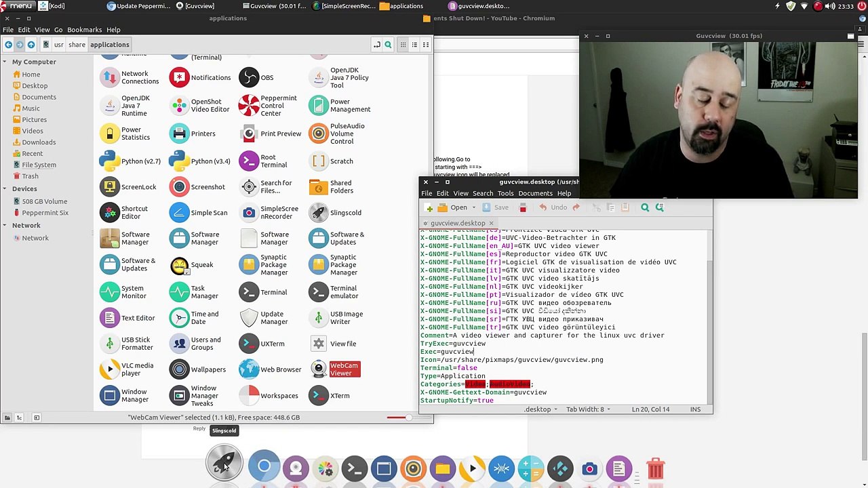The height and width of the screenshot is (488, 868).
Task: Switch file manager to icon view
Action: pos(403,45)
